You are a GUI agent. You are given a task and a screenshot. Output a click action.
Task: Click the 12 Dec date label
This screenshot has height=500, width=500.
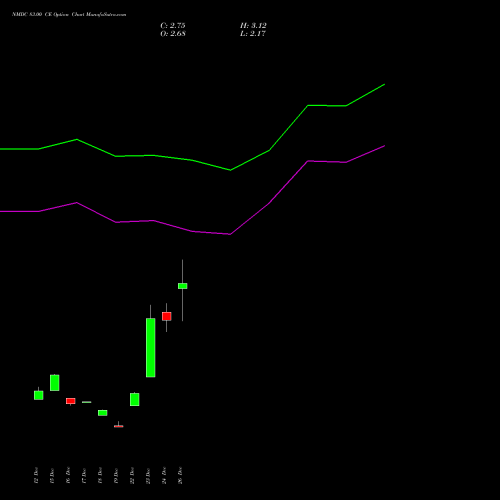tap(36, 476)
